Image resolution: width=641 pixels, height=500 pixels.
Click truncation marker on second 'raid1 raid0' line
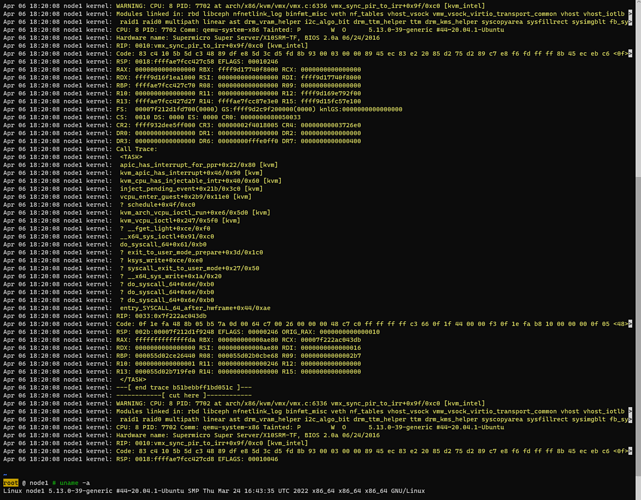tap(630, 419)
